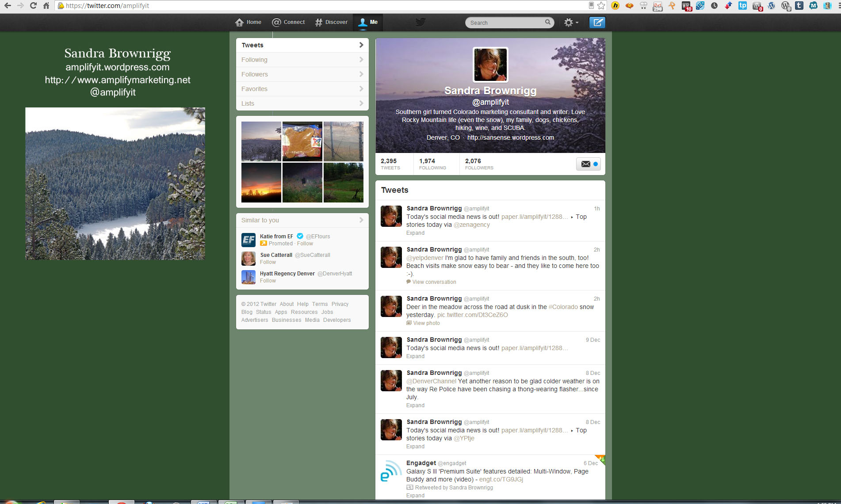841x504 pixels.
Task: Open the sansense.wordpress.com link
Action: 511,137
